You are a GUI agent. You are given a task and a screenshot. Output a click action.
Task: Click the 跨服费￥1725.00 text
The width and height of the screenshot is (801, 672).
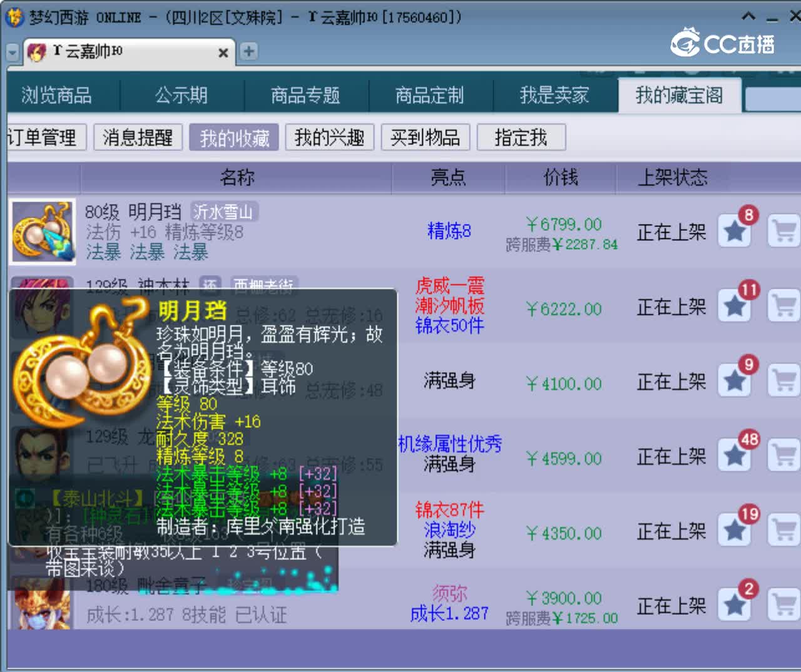(561, 618)
